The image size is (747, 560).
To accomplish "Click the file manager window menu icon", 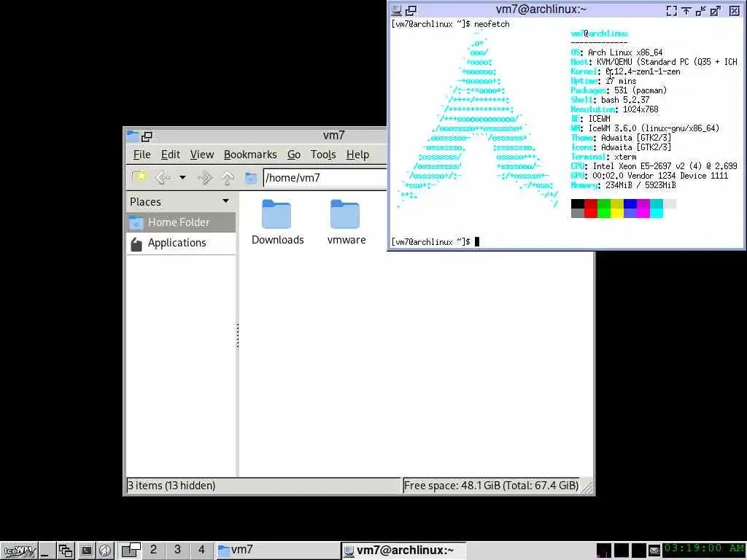I will point(133,136).
